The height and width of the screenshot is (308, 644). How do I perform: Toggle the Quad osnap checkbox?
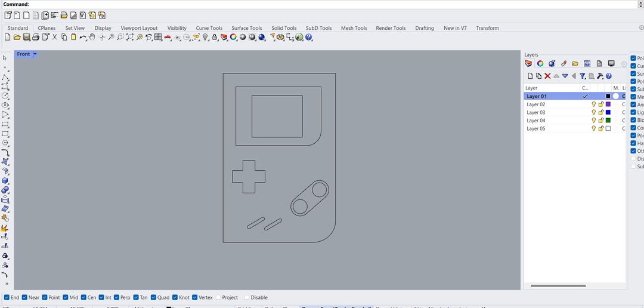pos(154,297)
